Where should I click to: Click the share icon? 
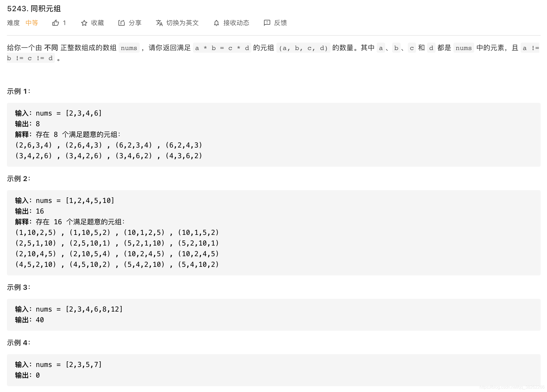tap(122, 23)
